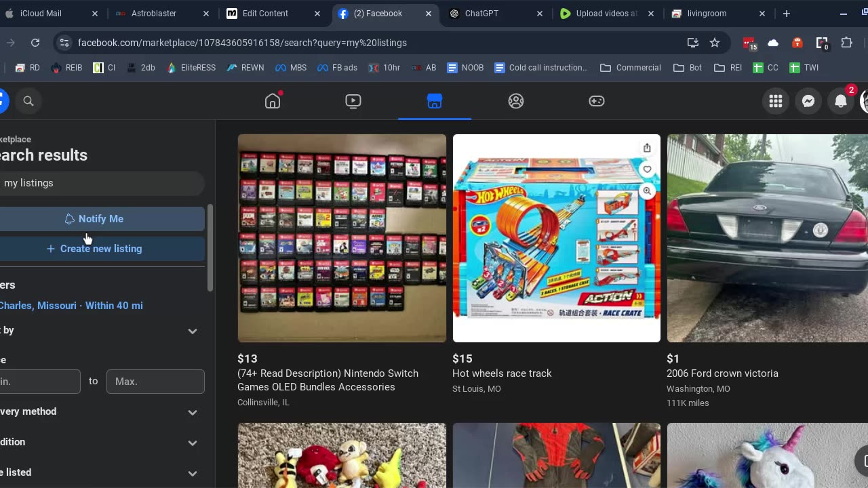Open site information icon

point(64,43)
